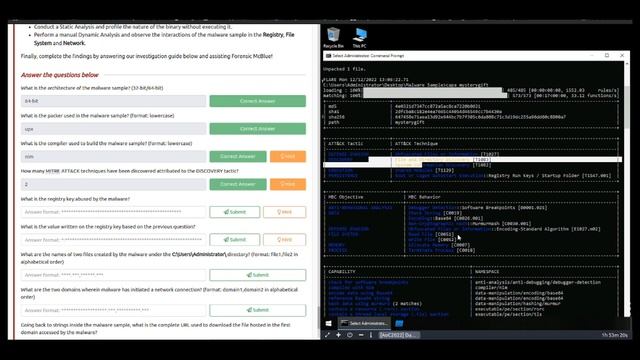Click the DISCOVERY count answer field
This screenshot has width=640, height=360.
tap(113, 184)
